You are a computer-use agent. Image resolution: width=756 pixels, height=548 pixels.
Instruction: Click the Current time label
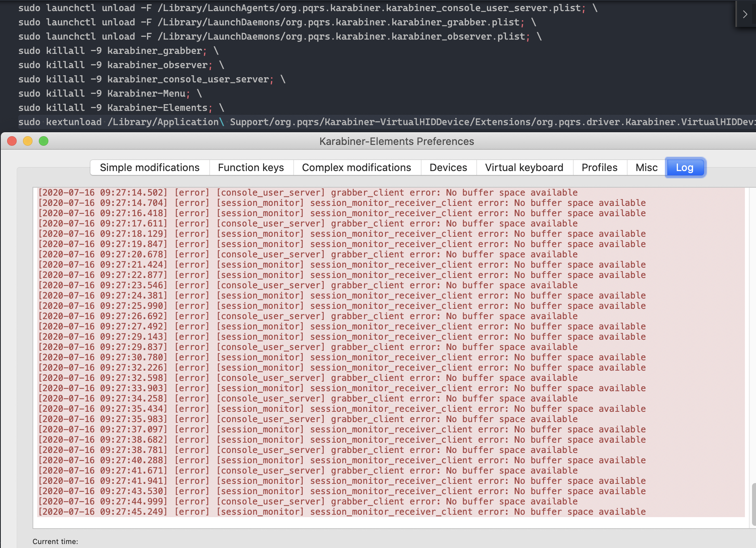55,541
